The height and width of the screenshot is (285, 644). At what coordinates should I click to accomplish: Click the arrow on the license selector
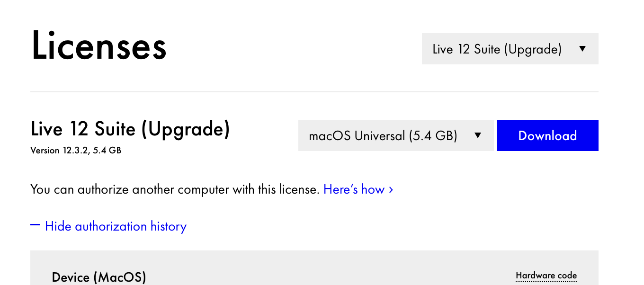(x=583, y=49)
